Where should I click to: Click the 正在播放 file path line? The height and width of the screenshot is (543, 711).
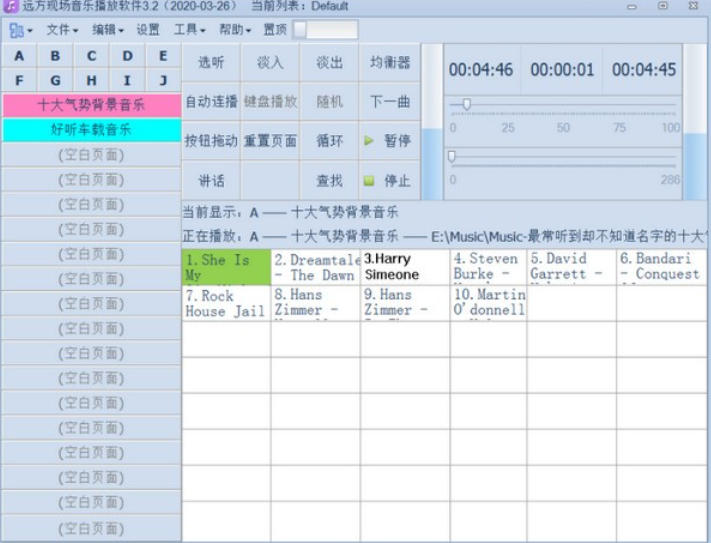(x=444, y=236)
